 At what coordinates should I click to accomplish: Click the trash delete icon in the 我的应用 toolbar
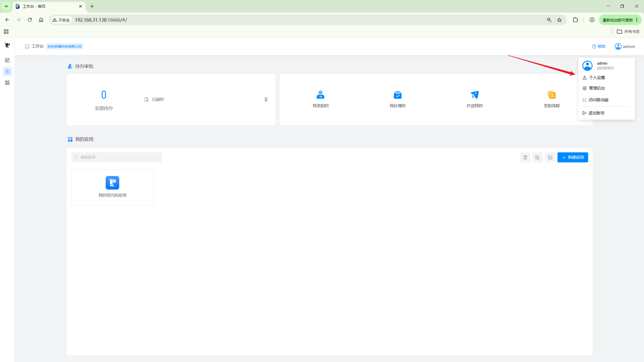point(525,157)
